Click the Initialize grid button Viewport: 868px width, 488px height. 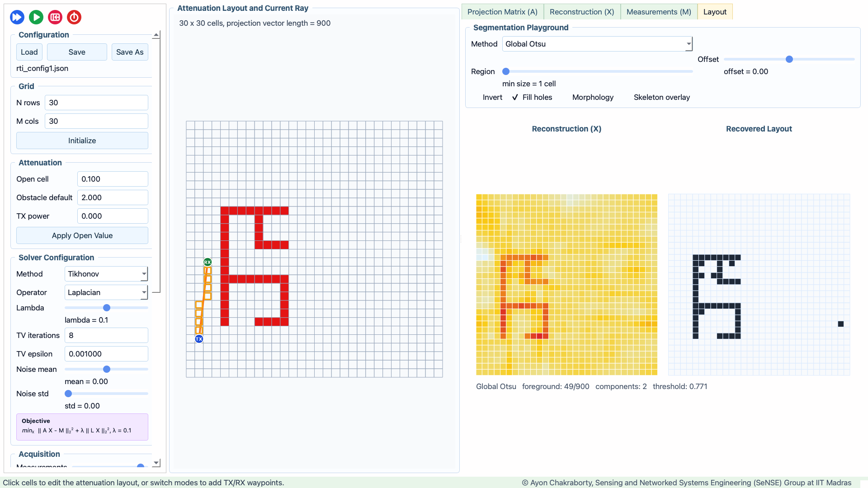click(x=82, y=141)
